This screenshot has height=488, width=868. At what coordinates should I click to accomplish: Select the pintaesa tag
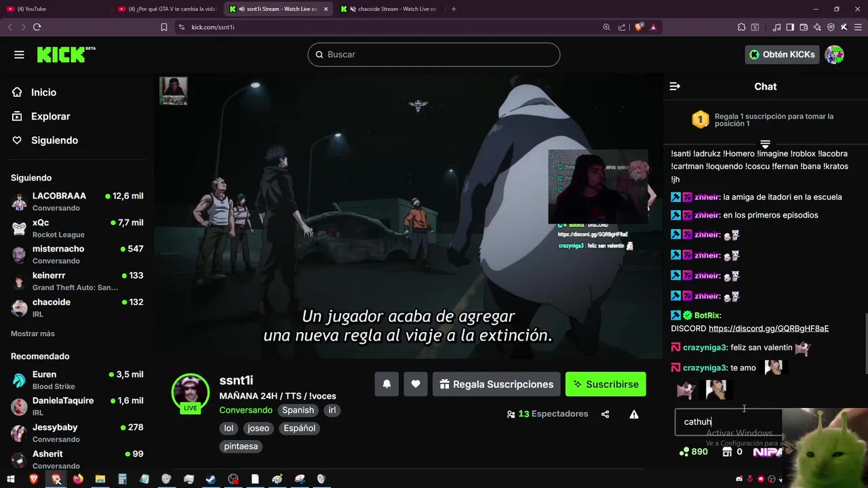point(241,447)
